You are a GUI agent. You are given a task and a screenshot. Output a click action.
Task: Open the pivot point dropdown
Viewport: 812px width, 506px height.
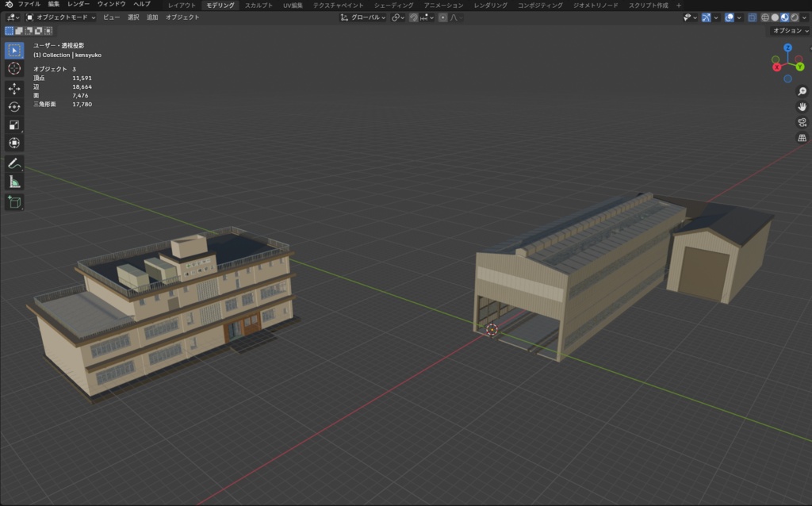click(398, 17)
